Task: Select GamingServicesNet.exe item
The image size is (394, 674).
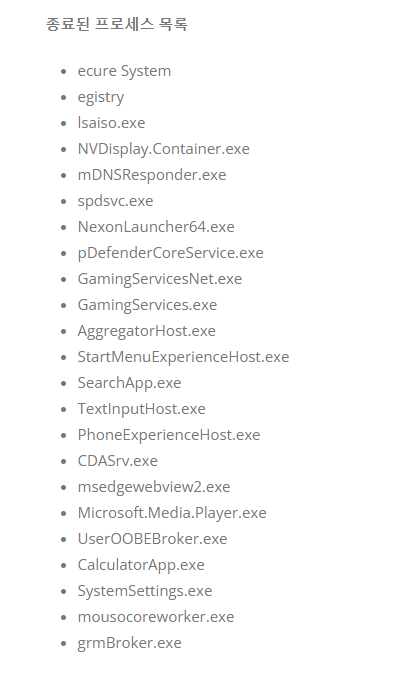Action: coord(159,279)
